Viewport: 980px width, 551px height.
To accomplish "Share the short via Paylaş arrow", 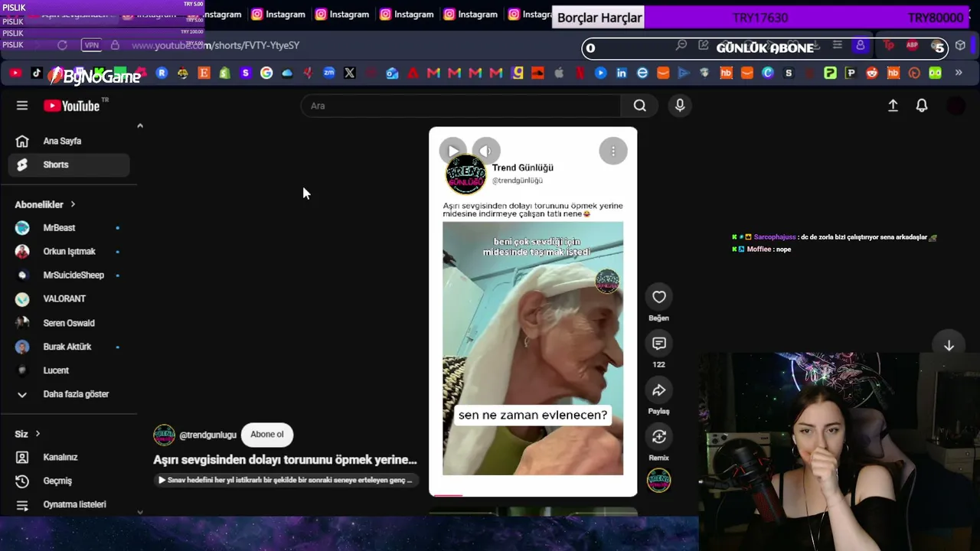I will pyautogui.click(x=659, y=390).
